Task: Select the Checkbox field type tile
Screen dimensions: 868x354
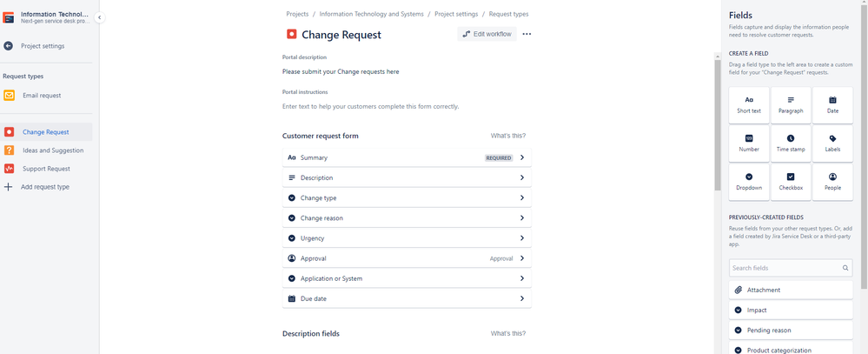Action: click(791, 182)
